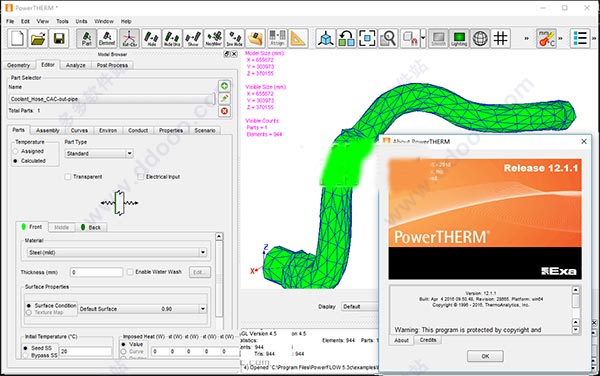Open the Tools menu
This screenshot has width=600, height=376.
click(62, 21)
